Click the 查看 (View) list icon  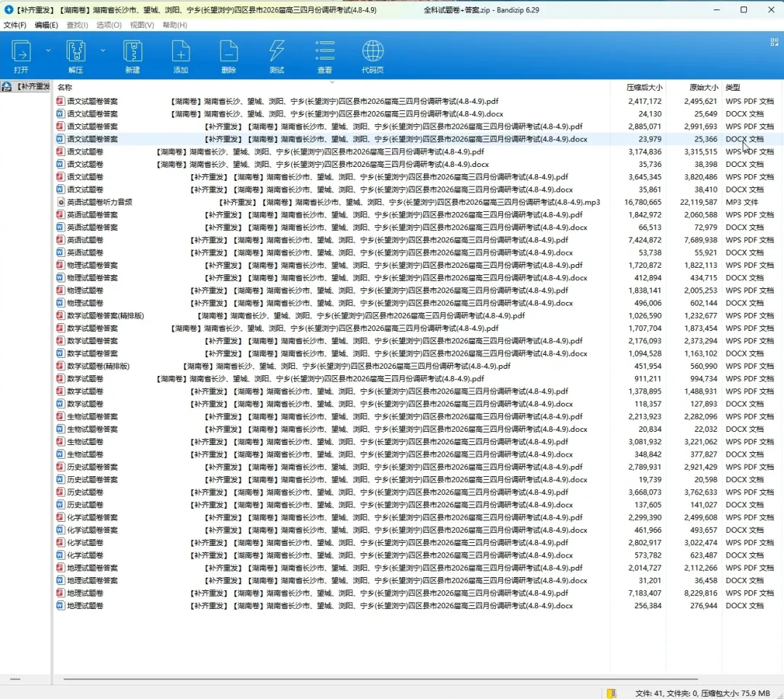point(324,57)
